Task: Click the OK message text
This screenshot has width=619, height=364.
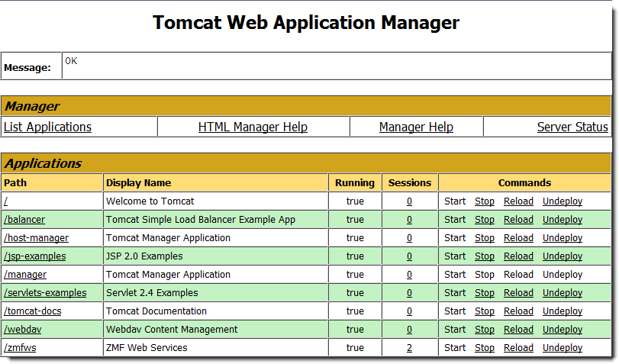Action: pos(71,61)
